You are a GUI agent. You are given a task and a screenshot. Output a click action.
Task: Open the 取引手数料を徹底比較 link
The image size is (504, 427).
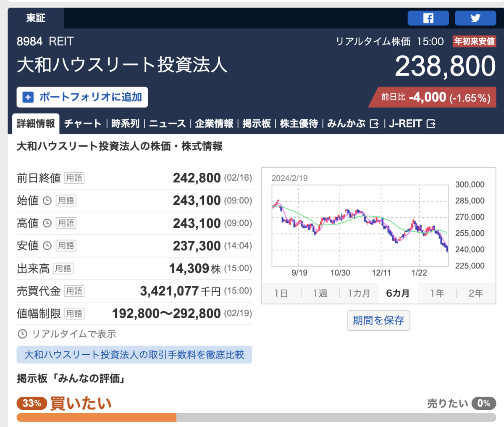coord(134,355)
